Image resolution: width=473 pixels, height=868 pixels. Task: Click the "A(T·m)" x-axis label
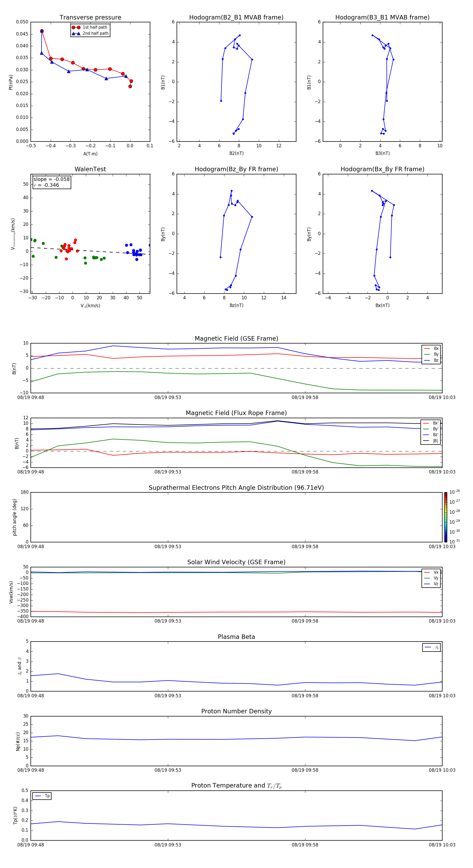point(90,154)
